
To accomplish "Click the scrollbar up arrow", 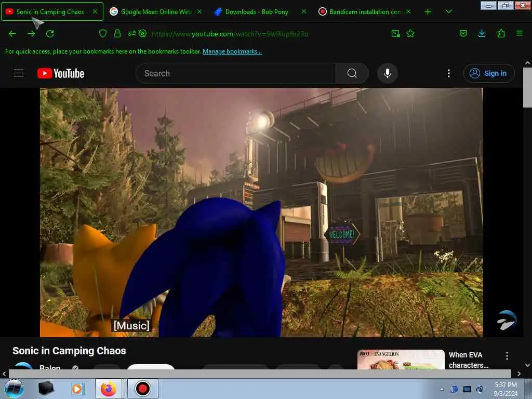I will click(x=527, y=63).
